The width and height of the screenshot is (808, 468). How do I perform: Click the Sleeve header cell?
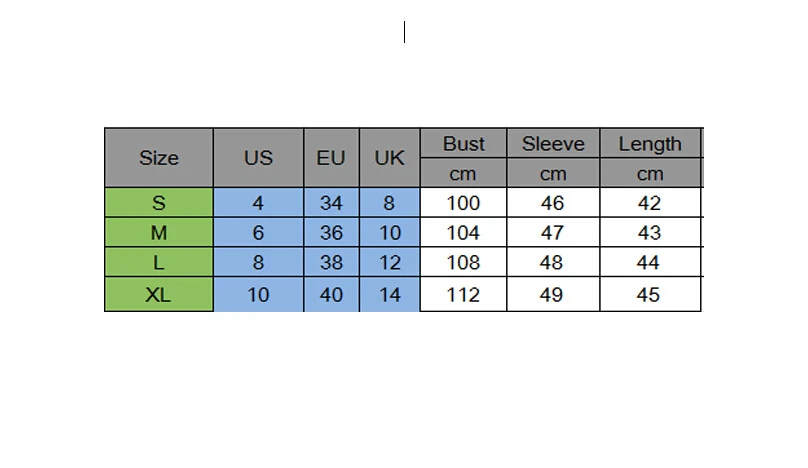coord(553,143)
